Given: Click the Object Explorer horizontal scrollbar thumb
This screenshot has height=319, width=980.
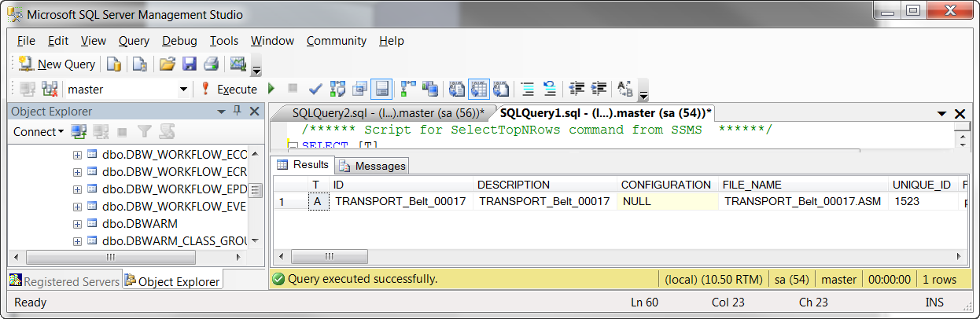Looking at the screenshot, I should click(x=110, y=257).
